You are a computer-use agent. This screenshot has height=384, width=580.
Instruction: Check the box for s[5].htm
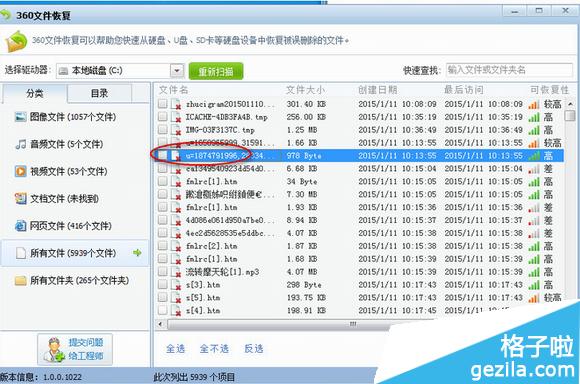click(162, 297)
